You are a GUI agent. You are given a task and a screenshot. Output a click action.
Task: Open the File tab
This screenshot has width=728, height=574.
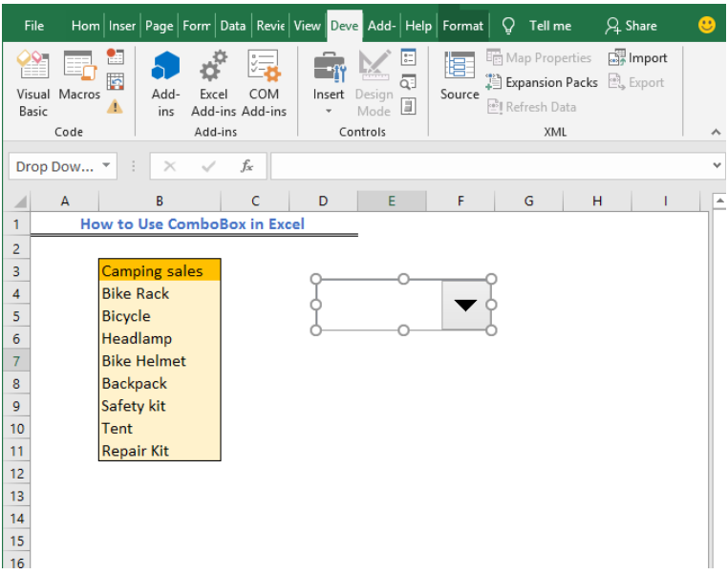point(33,26)
